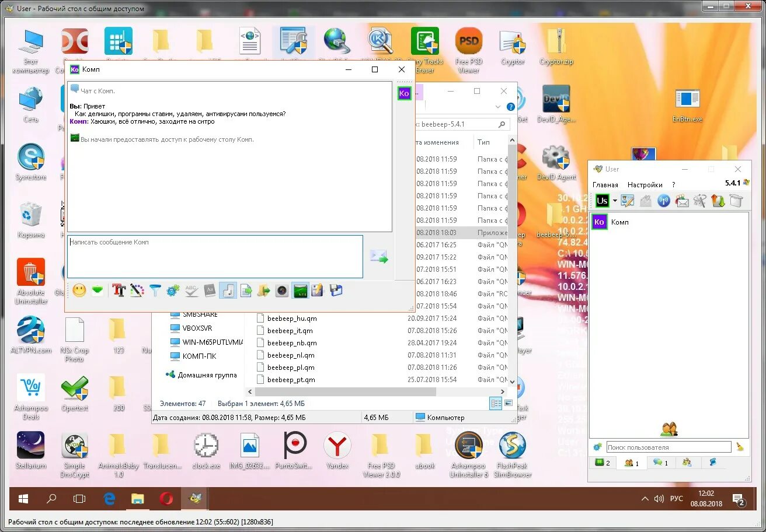
Task: Switch Explorer to details view button
Action: [x=496, y=403]
